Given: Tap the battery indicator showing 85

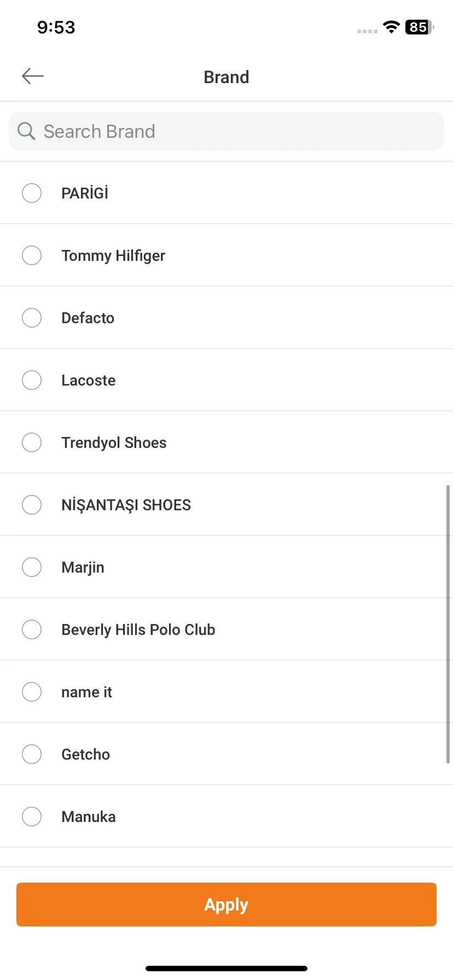Looking at the screenshot, I should 419,27.
